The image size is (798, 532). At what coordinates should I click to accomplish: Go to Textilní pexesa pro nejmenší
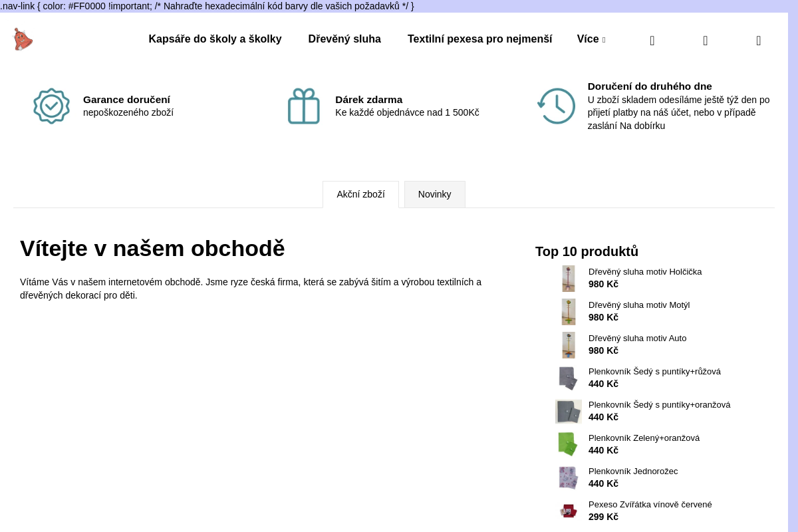(x=479, y=39)
